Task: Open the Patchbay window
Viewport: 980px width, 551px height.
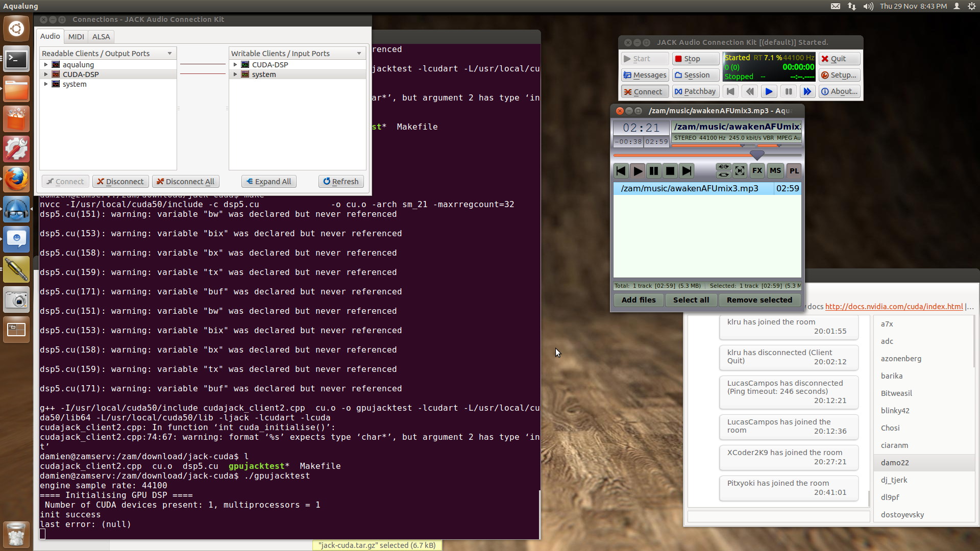Action: click(695, 91)
